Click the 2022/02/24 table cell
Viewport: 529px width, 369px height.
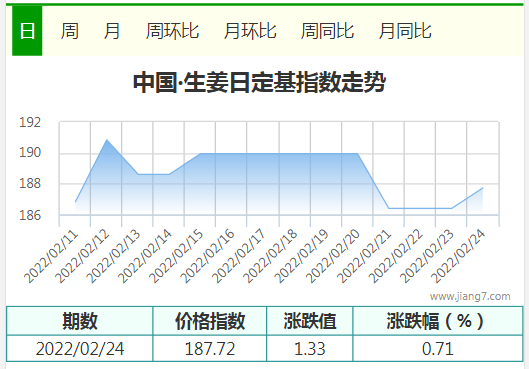(80, 349)
